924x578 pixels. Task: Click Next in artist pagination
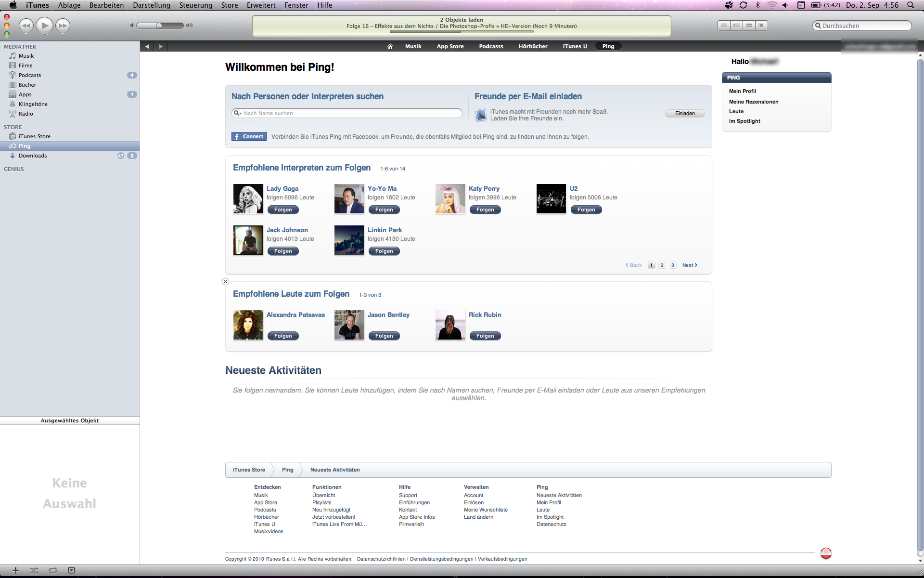(690, 265)
